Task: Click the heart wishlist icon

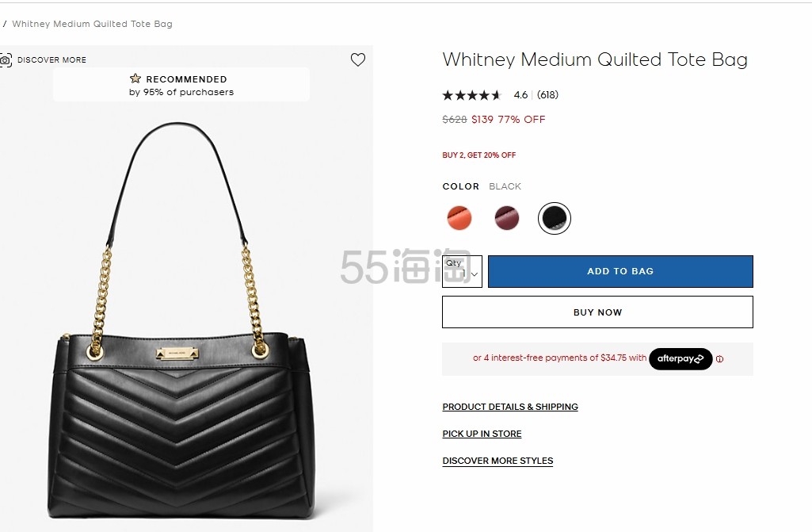Action: pyautogui.click(x=358, y=59)
